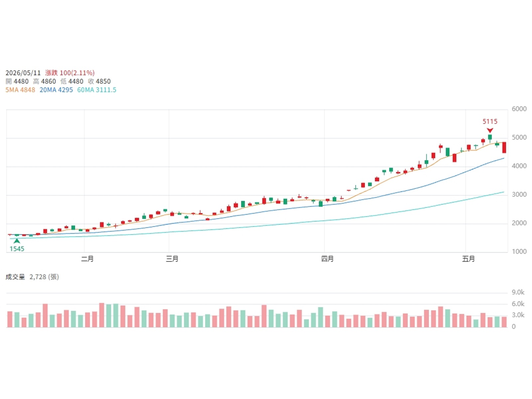This screenshot has width=532, height=399.
Task: Select the rightmost volume bar
Action: [504, 322]
